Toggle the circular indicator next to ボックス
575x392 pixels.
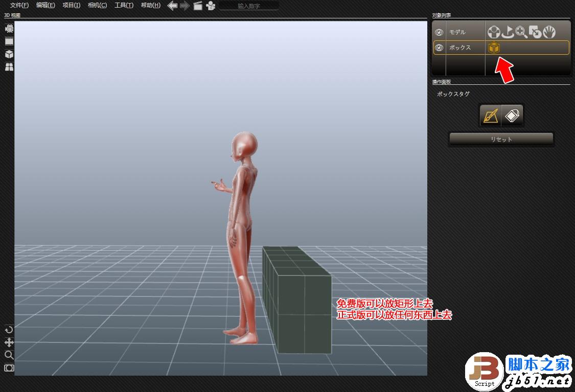(x=439, y=47)
